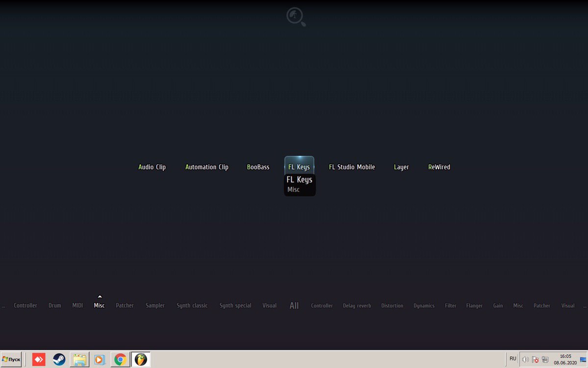Click the FL Studio taskbar icon
Viewport: 588px width, 368px height.
click(141, 359)
